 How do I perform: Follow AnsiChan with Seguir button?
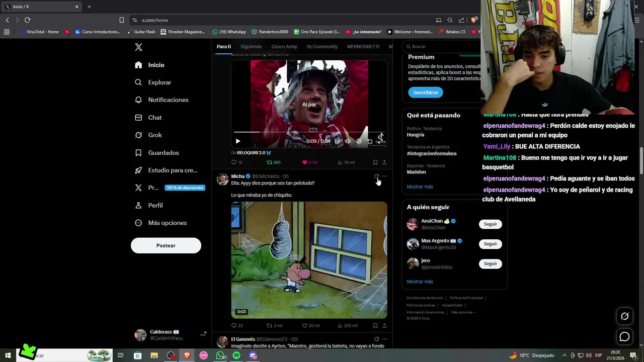tap(490, 224)
